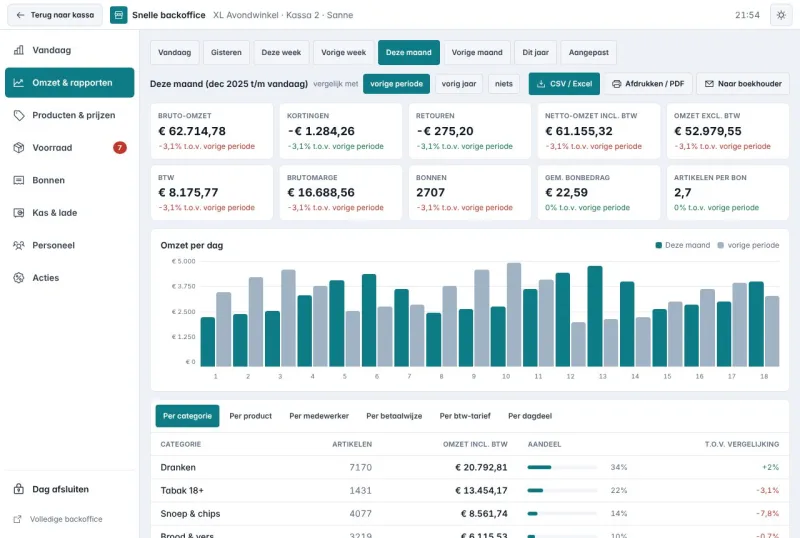Screen dimensions: 800x538
Task: Click the Omzet & rapporten line chart icon
Action: (18, 83)
